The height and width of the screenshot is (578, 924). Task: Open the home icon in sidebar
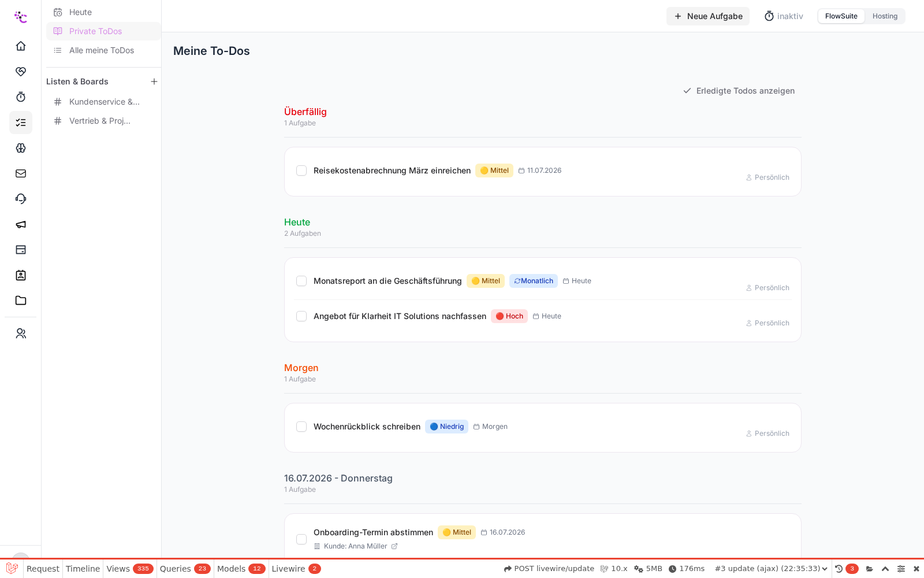[21, 46]
